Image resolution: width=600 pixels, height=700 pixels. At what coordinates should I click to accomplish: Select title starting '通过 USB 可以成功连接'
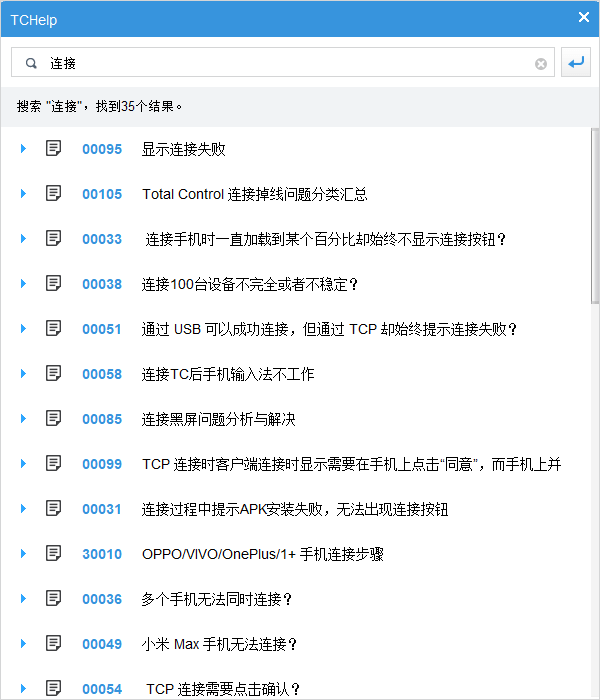point(329,329)
